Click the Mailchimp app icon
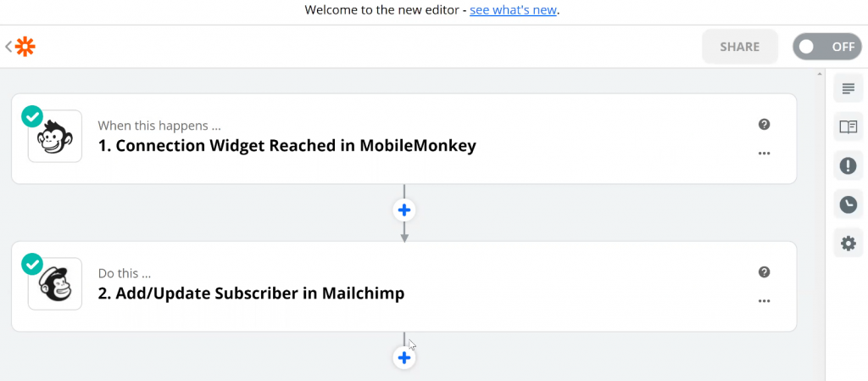 (55, 284)
